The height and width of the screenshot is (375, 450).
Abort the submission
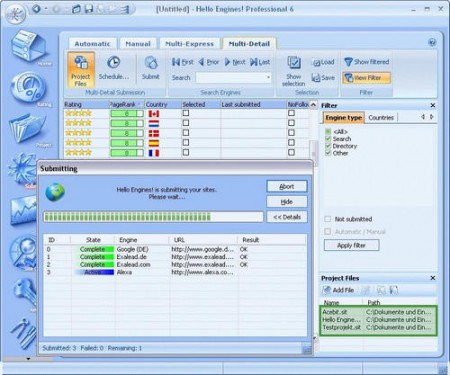[287, 186]
